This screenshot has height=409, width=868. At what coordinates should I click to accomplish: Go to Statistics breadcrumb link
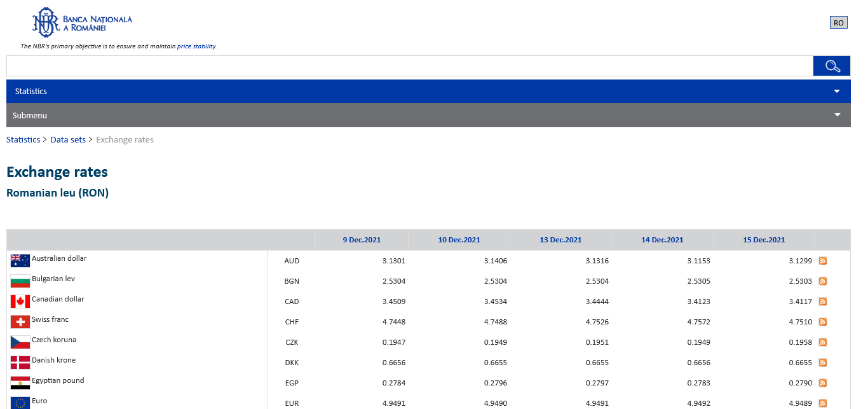click(23, 140)
